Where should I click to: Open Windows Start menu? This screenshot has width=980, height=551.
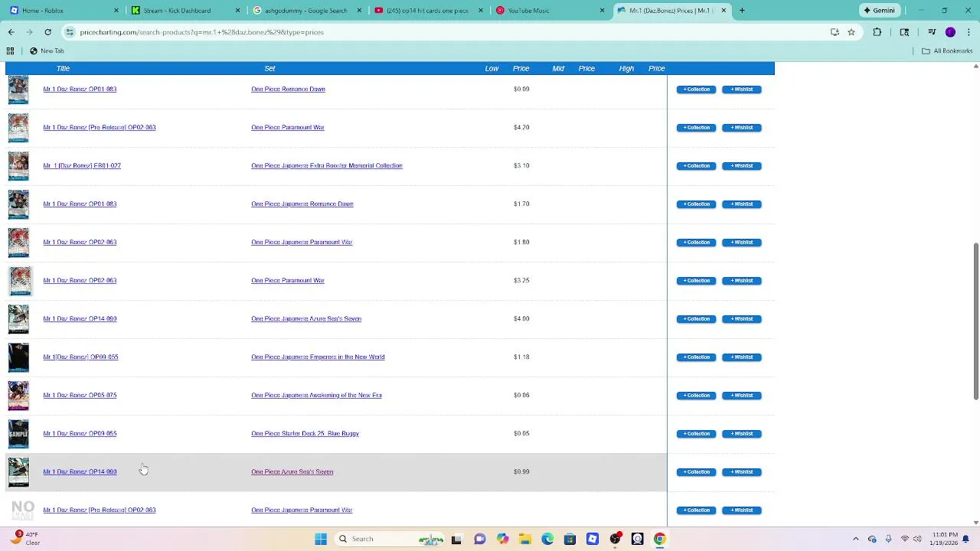pyautogui.click(x=321, y=539)
